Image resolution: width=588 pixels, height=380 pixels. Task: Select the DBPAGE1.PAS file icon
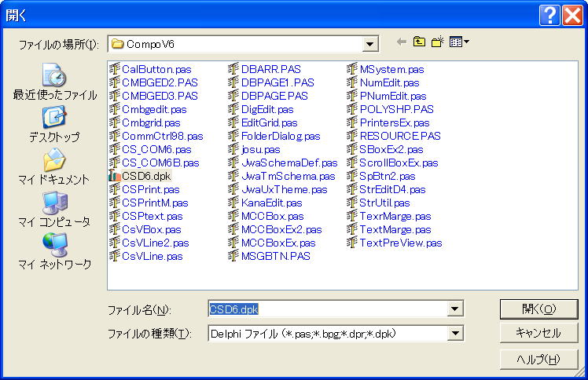(233, 82)
